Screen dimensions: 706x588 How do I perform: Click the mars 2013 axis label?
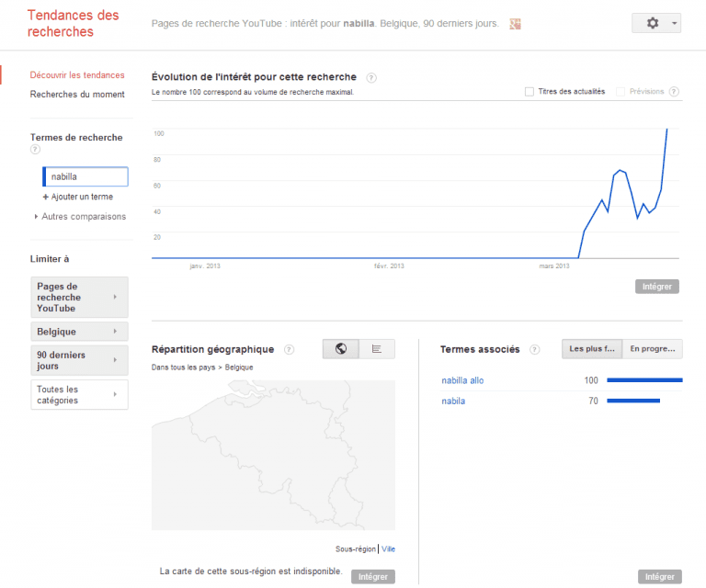pos(554,266)
